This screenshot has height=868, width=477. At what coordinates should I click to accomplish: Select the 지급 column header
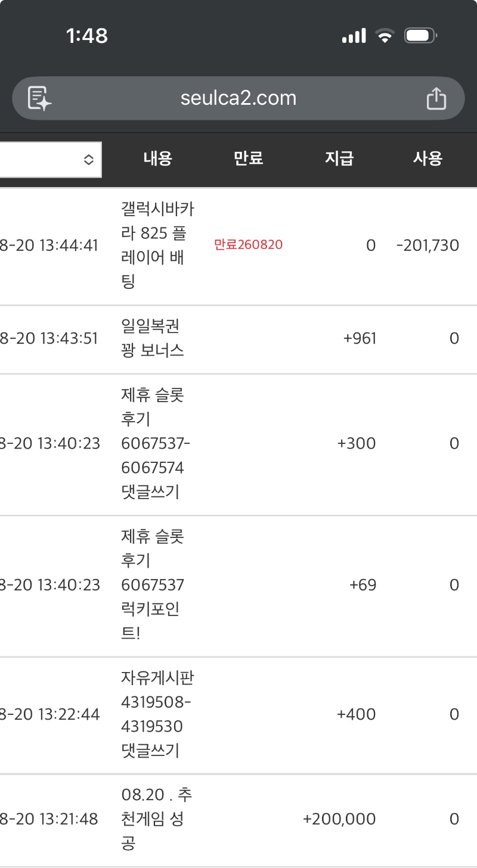339,158
